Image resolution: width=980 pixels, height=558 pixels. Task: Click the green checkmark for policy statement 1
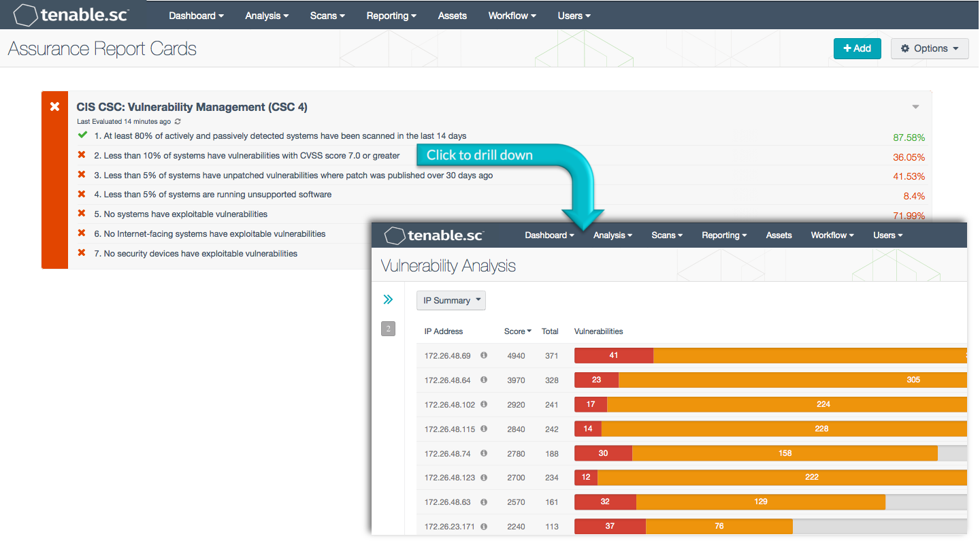(x=82, y=135)
